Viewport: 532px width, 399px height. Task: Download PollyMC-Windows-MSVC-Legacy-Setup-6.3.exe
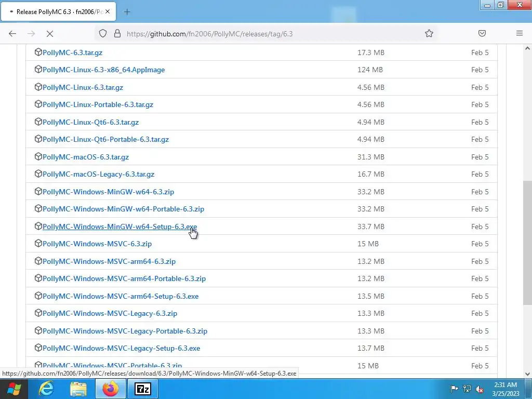[121, 349]
